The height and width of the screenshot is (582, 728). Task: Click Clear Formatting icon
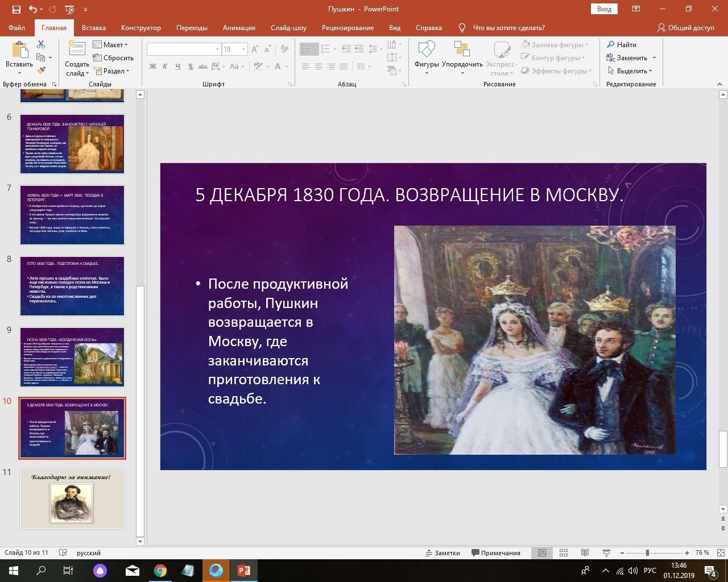(x=285, y=49)
